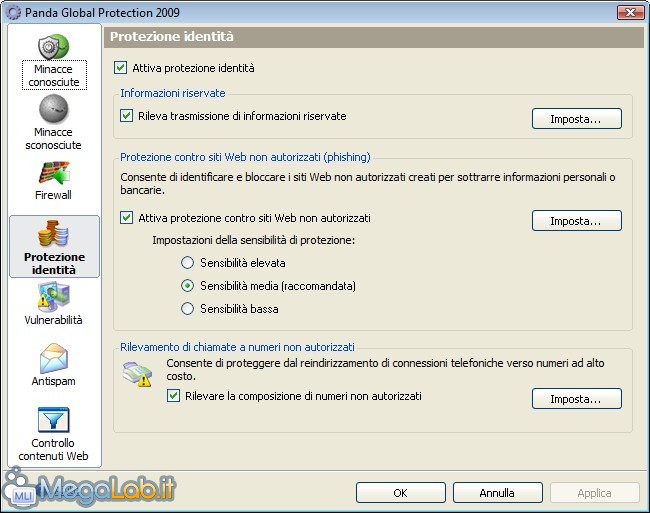This screenshot has width=650, height=513.
Task: Switch to Minacce sconosciute label
Action: pyautogui.click(x=53, y=138)
